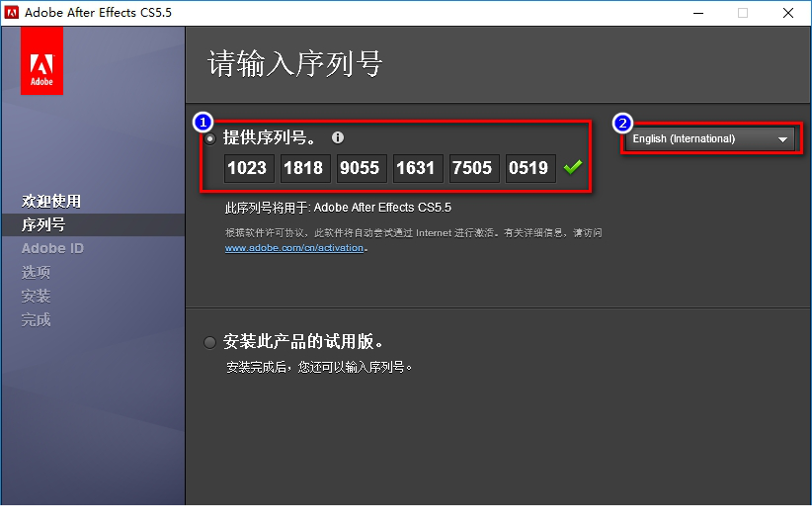Click the serial field containing 9055
Screen dimensions: 812x525
point(362,168)
